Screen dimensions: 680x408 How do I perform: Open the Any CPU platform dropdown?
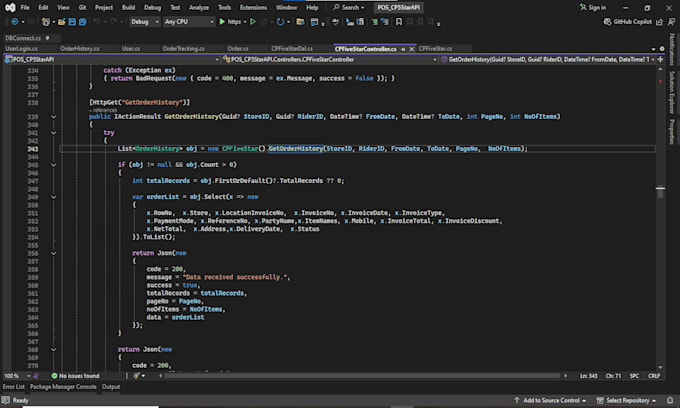(189, 22)
